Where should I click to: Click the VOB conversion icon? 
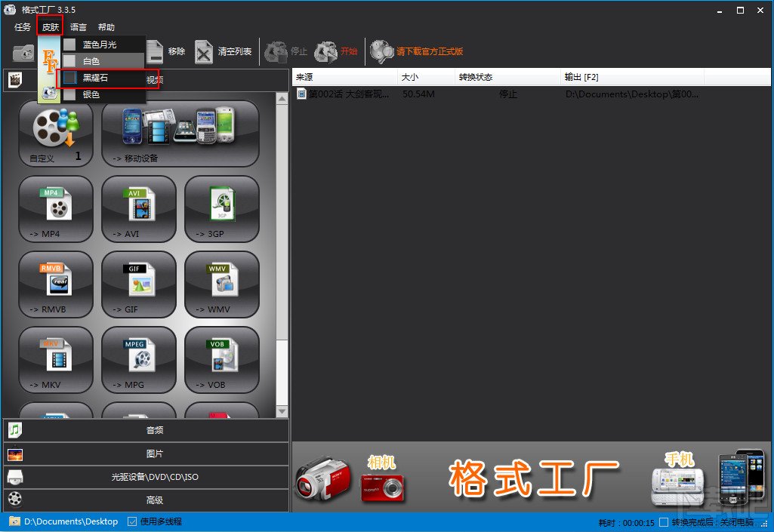click(x=222, y=360)
